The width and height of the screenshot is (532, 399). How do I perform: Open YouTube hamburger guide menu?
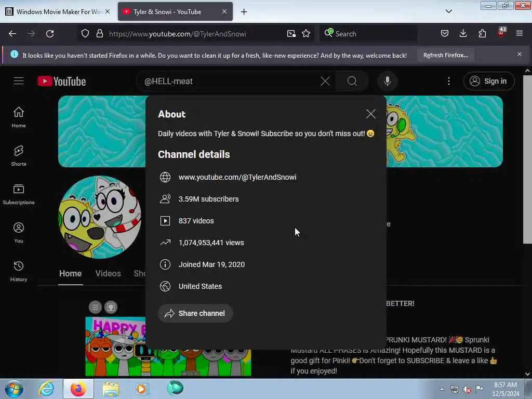coord(19,81)
